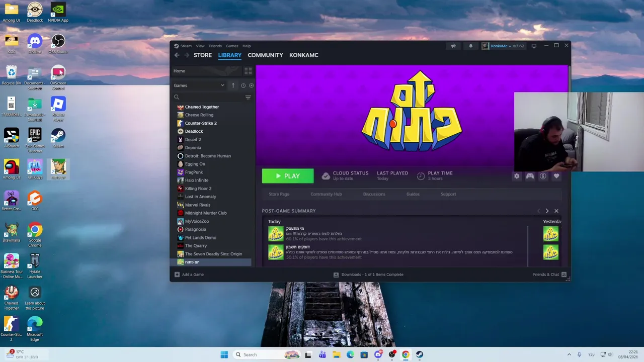Open the Guides link
The height and width of the screenshot is (362, 644).
(x=413, y=194)
